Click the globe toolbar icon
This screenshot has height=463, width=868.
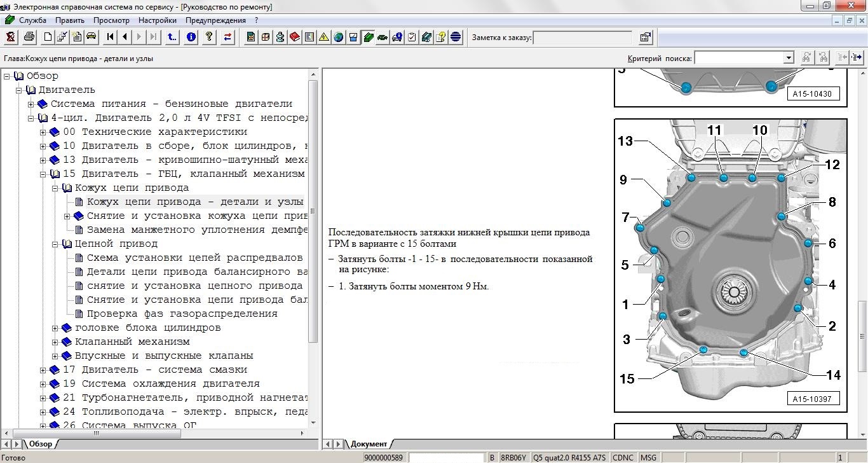(x=338, y=37)
